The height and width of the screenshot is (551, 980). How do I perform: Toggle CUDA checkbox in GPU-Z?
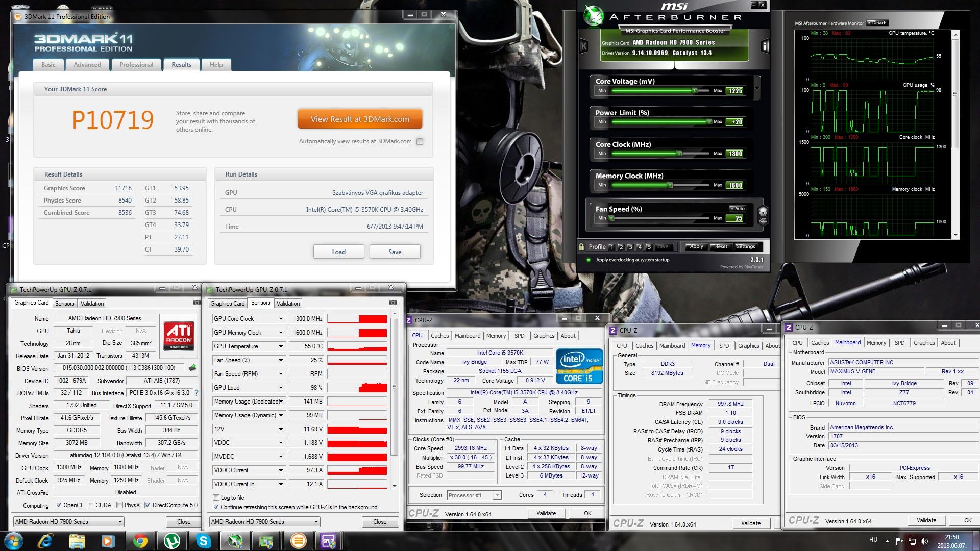pyautogui.click(x=91, y=505)
